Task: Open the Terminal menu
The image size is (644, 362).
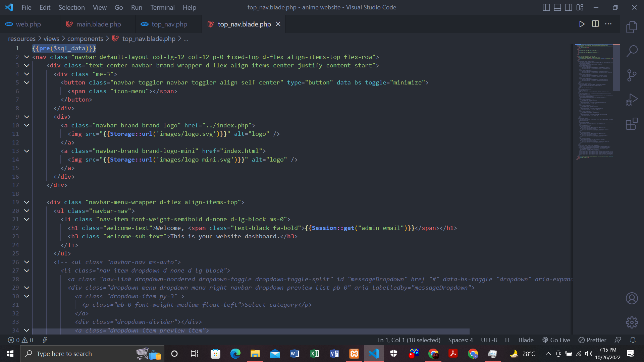Action: 162,7
